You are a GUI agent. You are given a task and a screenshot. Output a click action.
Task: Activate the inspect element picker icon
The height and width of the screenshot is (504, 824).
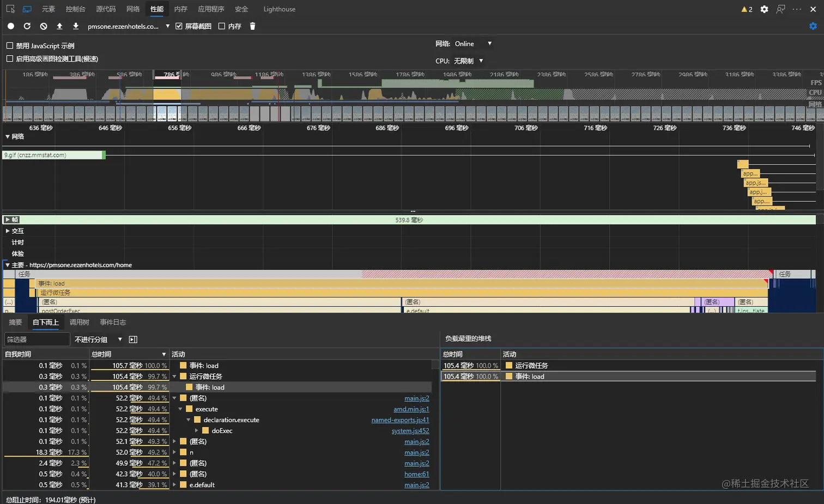10,9
